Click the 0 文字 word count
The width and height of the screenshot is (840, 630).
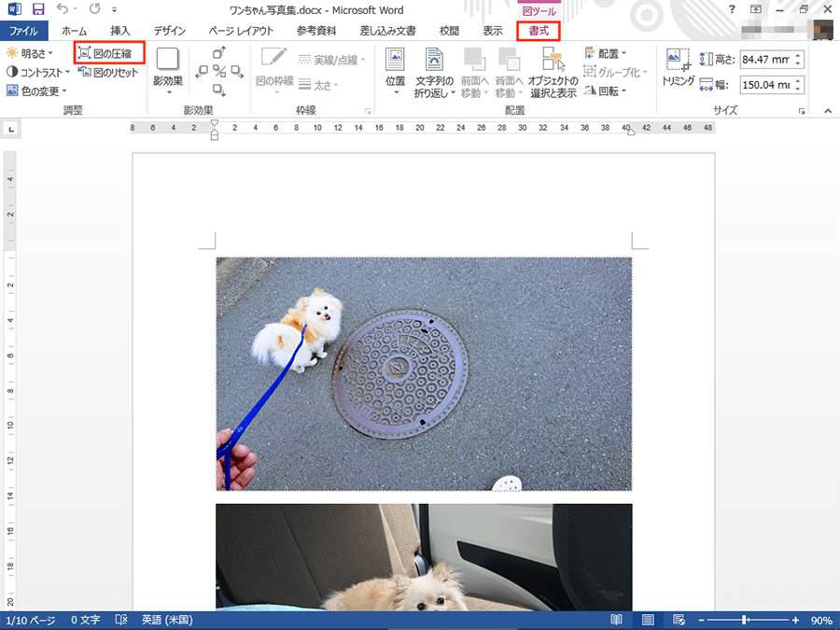[x=85, y=621]
